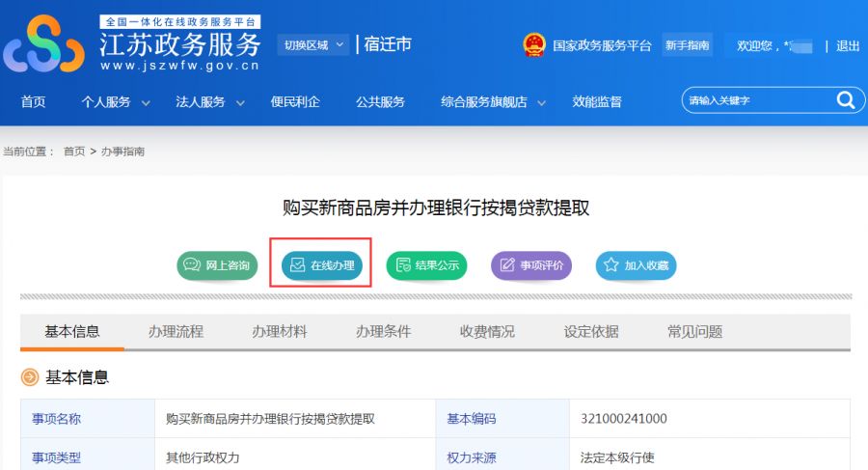Click the Jiangsu government service logo
This screenshot has width=868, height=470.
click(x=43, y=43)
